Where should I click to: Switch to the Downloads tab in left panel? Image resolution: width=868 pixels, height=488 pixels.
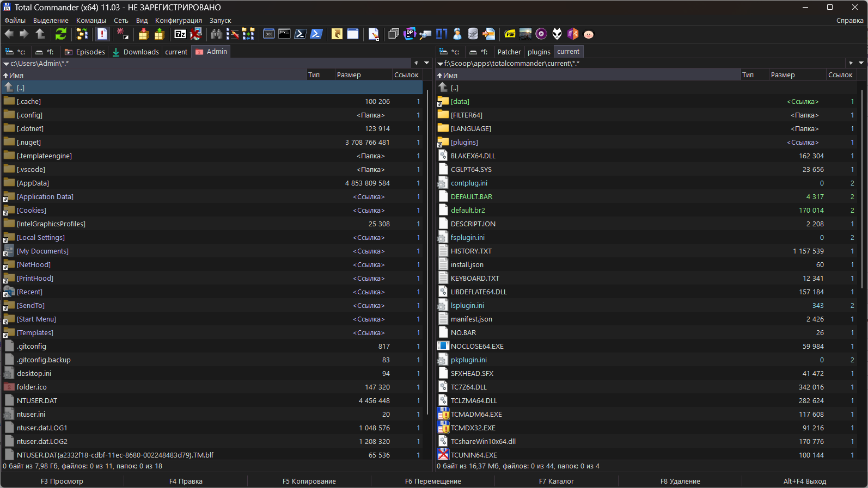tap(136, 52)
